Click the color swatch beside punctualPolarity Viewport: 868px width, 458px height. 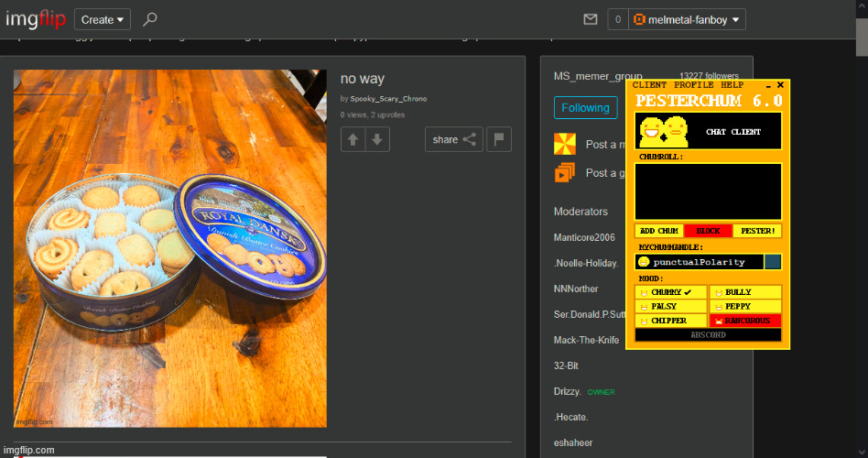click(773, 262)
